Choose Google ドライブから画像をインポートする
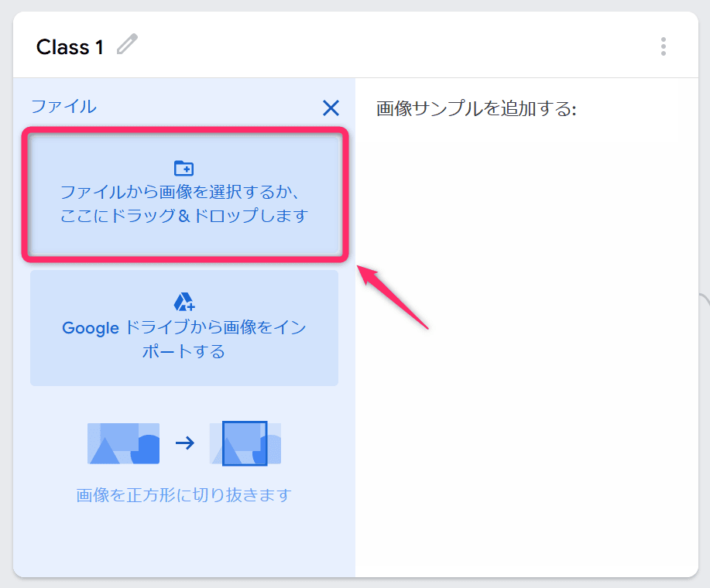This screenshot has width=710, height=588. coord(184,328)
